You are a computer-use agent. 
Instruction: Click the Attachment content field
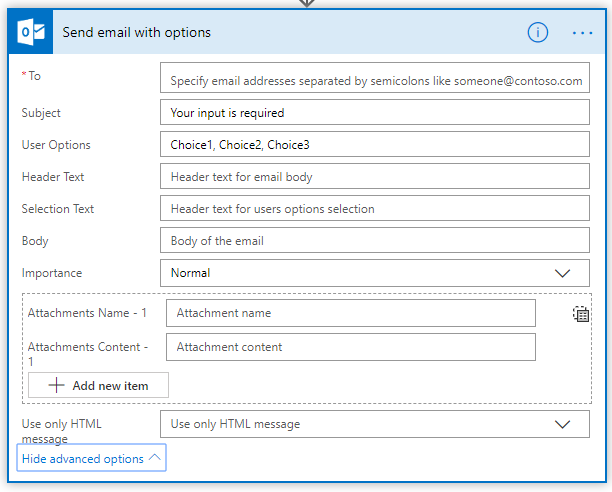[350, 347]
